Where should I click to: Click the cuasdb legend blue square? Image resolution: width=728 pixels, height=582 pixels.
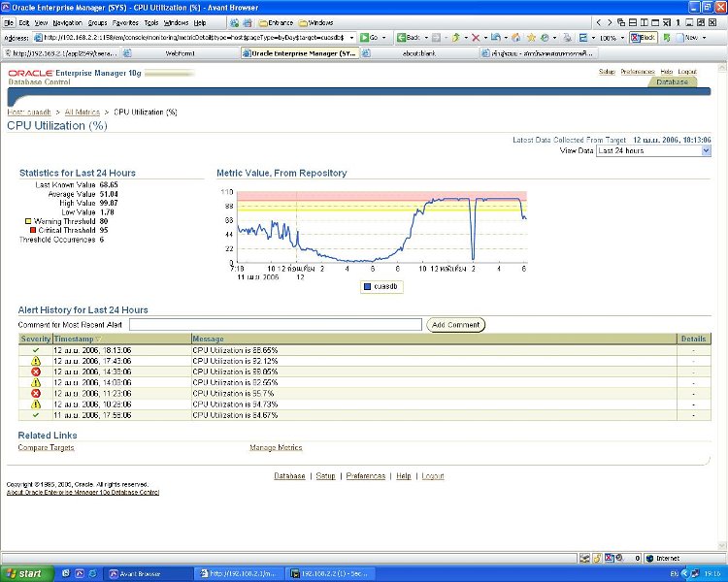(367, 287)
